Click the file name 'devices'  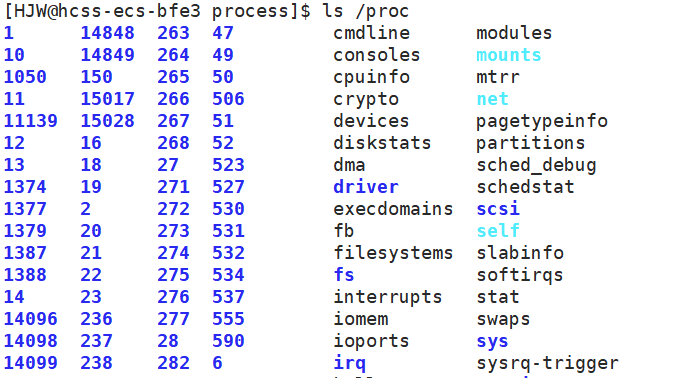pyautogui.click(x=372, y=121)
